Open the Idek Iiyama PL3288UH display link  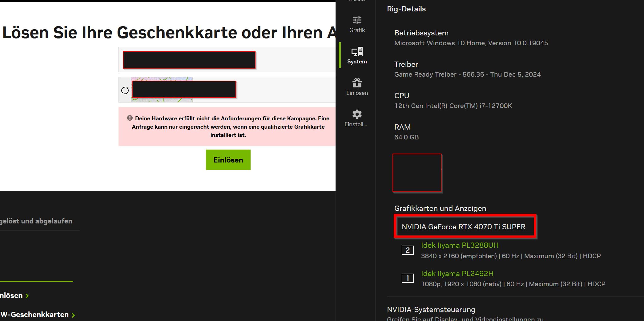click(x=460, y=245)
